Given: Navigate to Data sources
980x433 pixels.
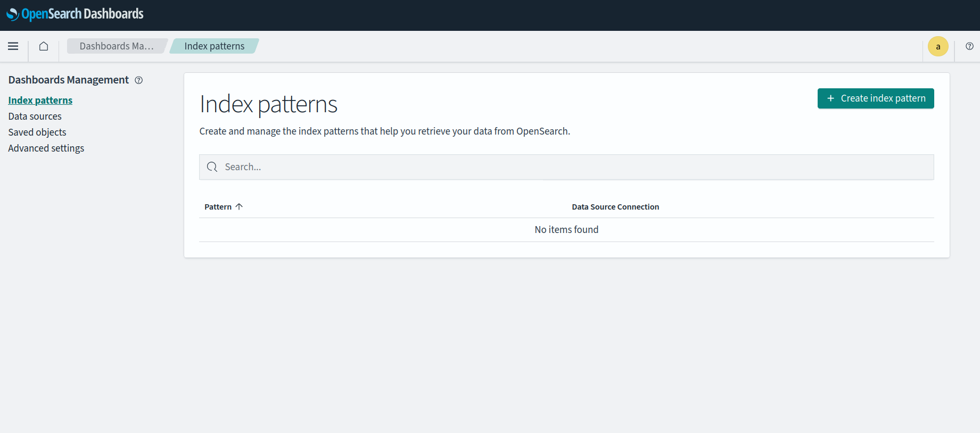Looking at the screenshot, I should click(x=35, y=116).
